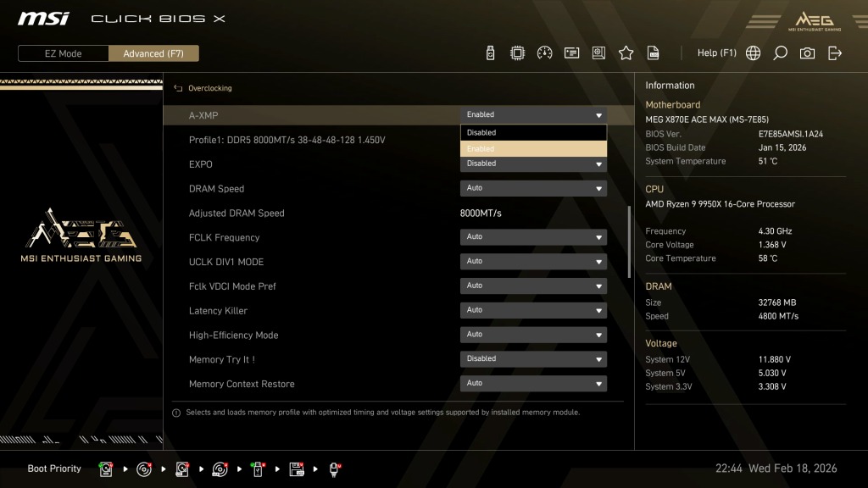Open the hardware monitor gauge icon
Image resolution: width=868 pixels, height=488 pixels.
[x=544, y=53]
